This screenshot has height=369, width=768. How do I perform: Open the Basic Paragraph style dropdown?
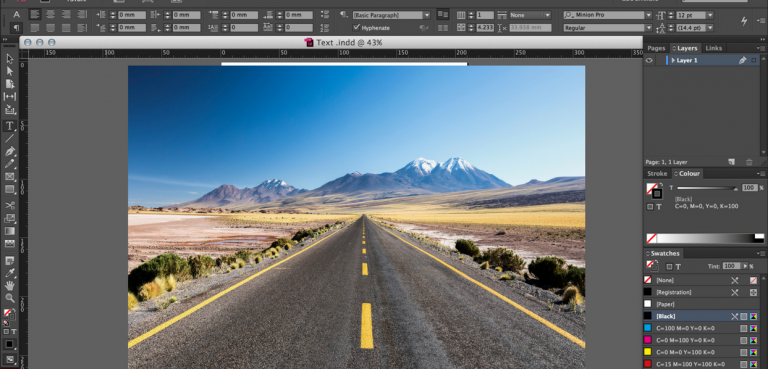(x=391, y=15)
